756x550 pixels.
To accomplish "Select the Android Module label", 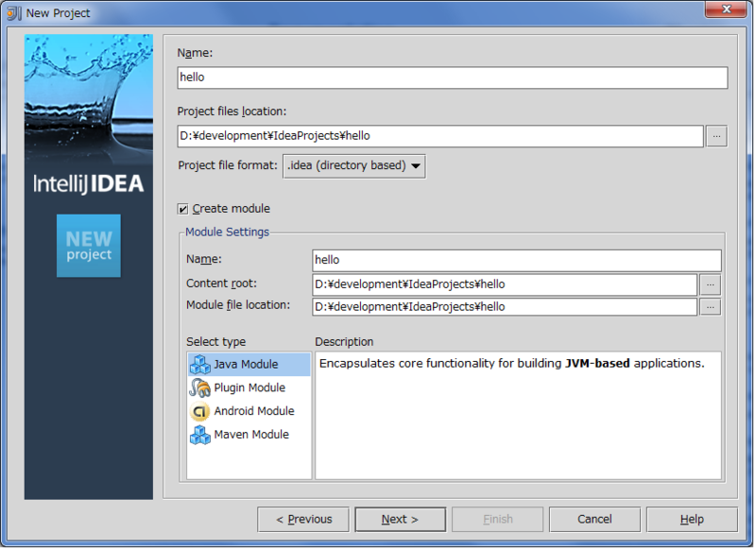I will pos(254,411).
